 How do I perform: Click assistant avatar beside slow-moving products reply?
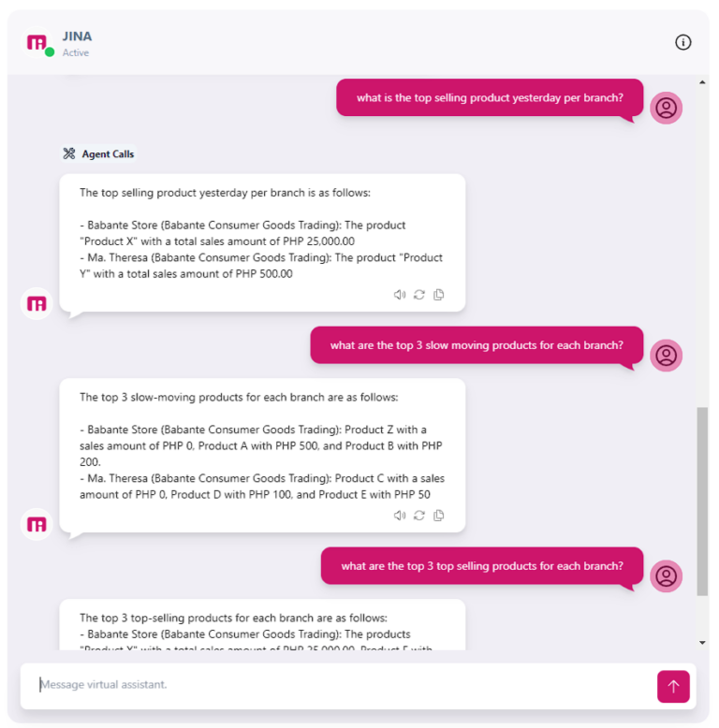[x=37, y=525]
